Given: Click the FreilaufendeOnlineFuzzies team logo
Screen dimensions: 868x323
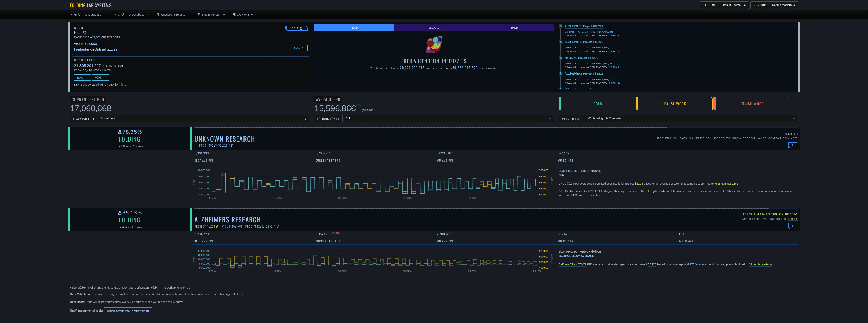Looking at the screenshot, I should [434, 45].
